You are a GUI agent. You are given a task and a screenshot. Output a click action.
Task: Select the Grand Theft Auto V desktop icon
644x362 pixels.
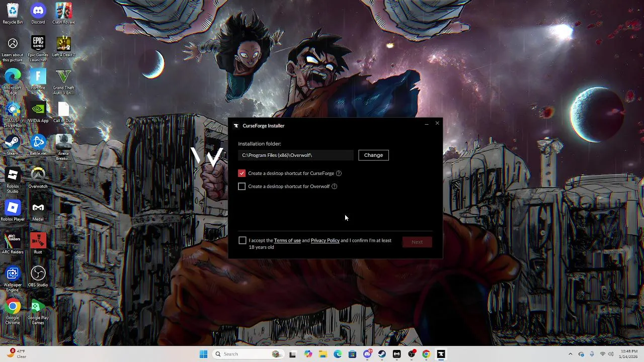[x=63, y=82]
